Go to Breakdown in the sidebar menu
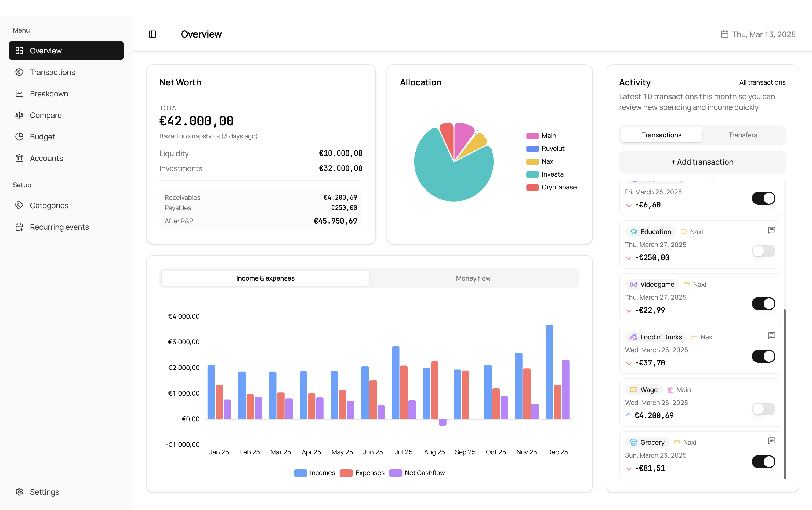This screenshot has width=812, height=510. point(66,94)
